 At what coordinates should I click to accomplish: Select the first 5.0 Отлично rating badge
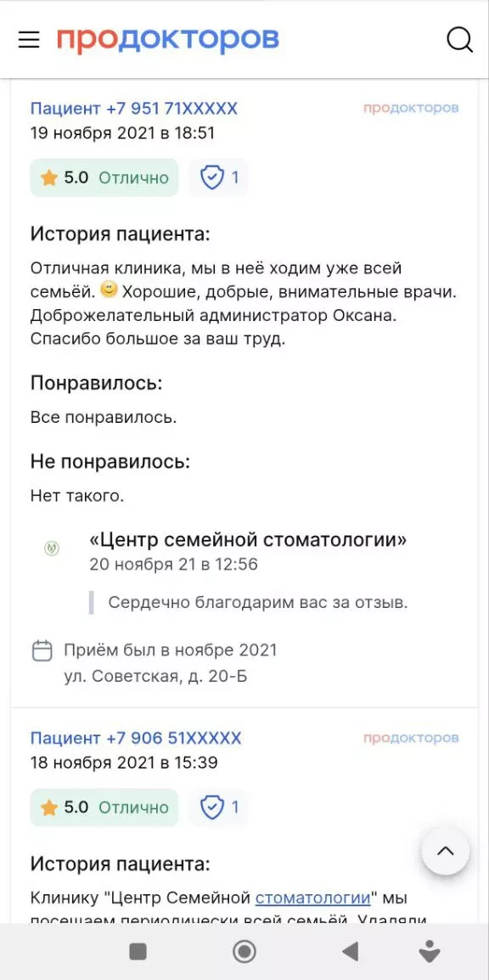[x=104, y=178]
